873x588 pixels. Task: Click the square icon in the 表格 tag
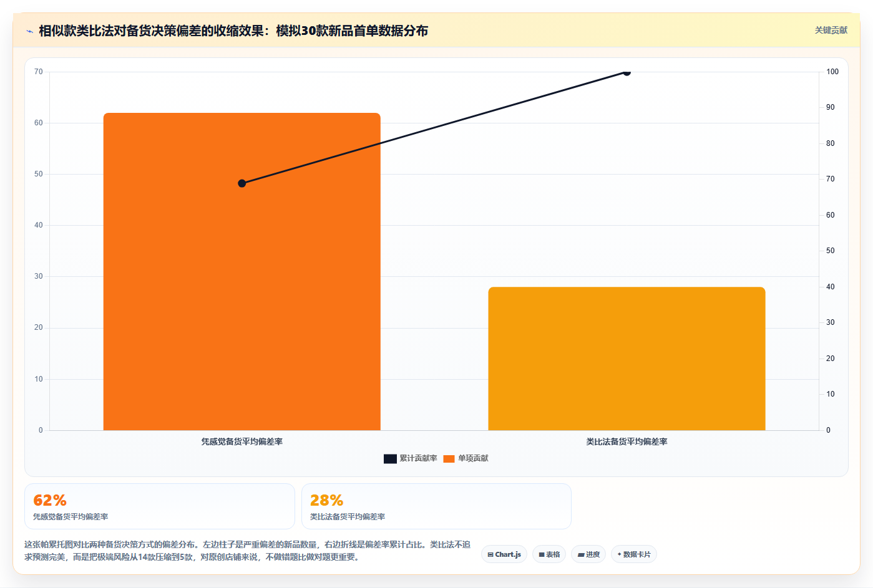pos(542,554)
